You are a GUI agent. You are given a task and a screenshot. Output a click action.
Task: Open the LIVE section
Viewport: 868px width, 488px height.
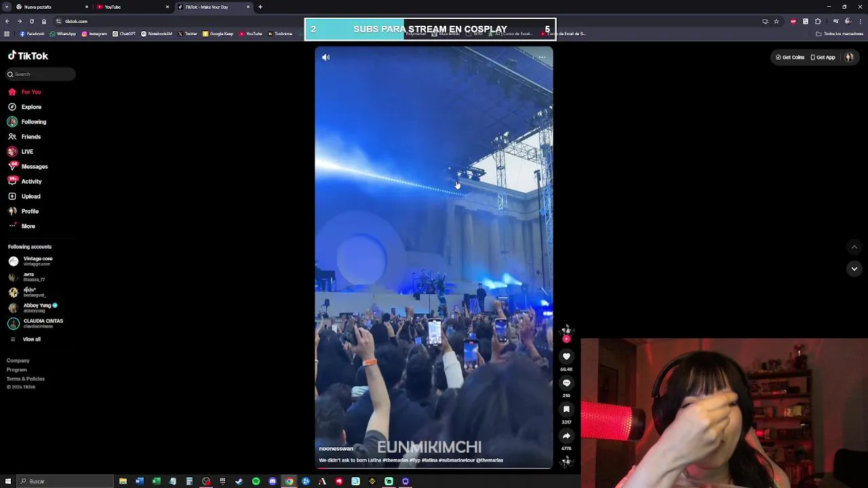(x=20, y=151)
